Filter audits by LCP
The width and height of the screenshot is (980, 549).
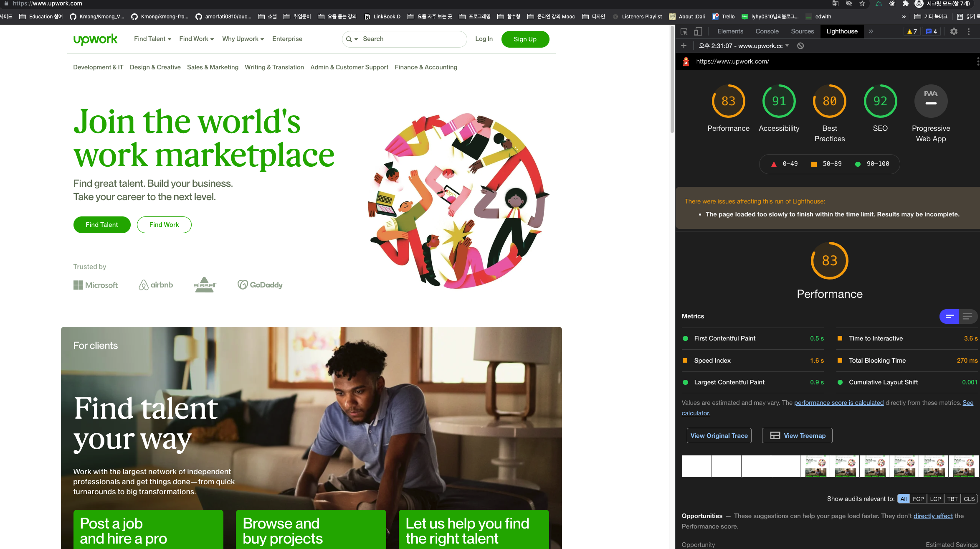pos(935,499)
